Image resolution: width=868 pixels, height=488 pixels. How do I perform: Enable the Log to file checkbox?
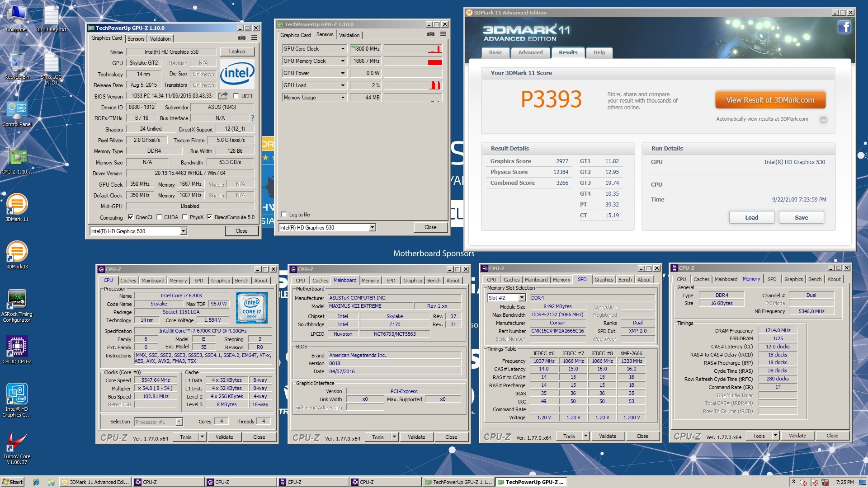[284, 215]
